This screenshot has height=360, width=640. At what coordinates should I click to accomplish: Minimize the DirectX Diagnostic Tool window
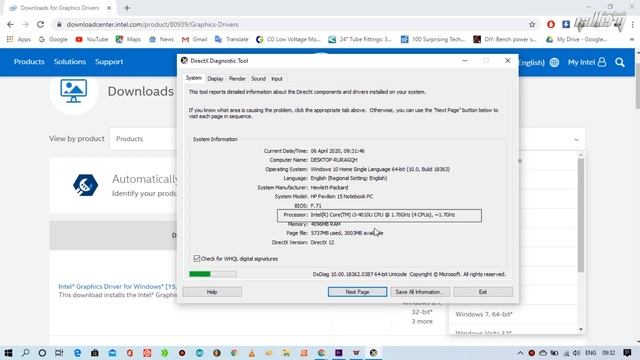pyautogui.click(x=464, y=61)
